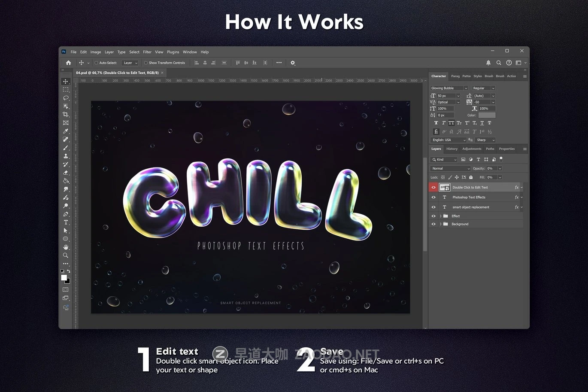Screen dimensions: 588x392
Task: Hide the Background group layer
Action: click(433, 224)
